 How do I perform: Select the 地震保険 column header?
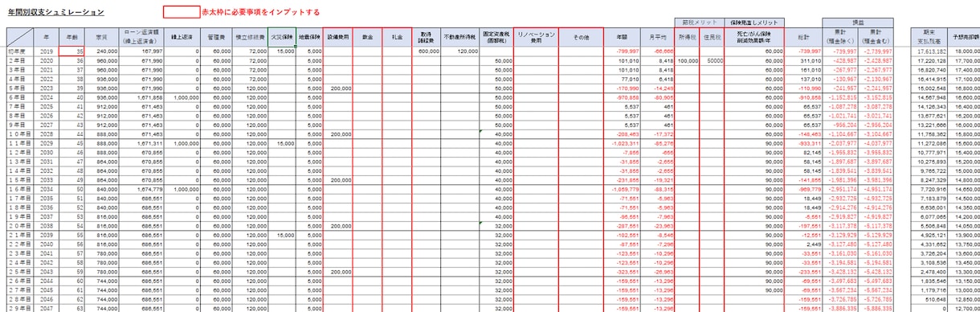point(310,37)
